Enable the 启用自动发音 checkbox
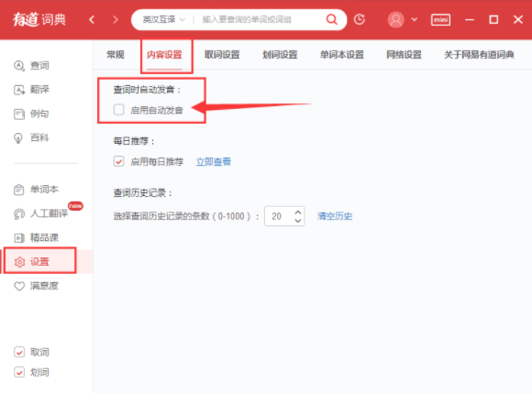 coord(118,110)
